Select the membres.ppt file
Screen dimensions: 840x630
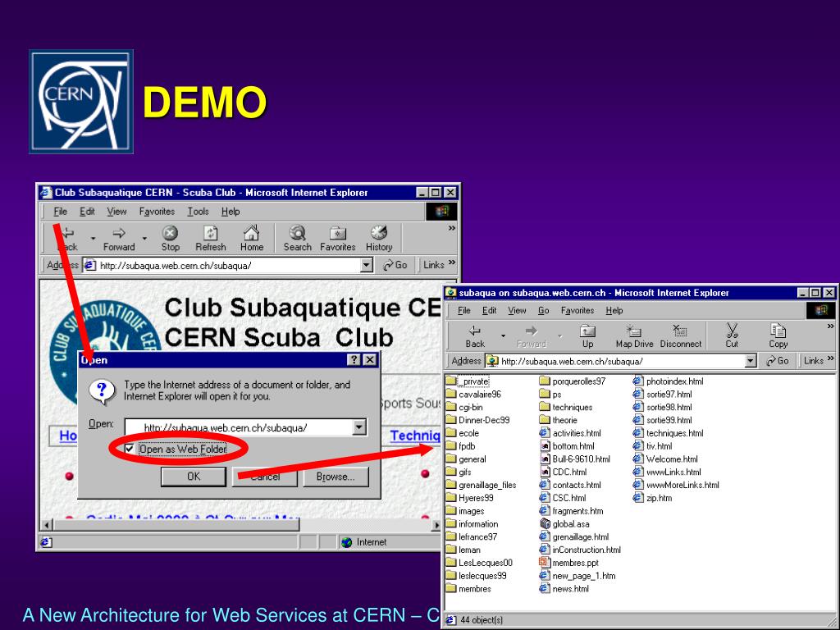(x=569, y=563)
